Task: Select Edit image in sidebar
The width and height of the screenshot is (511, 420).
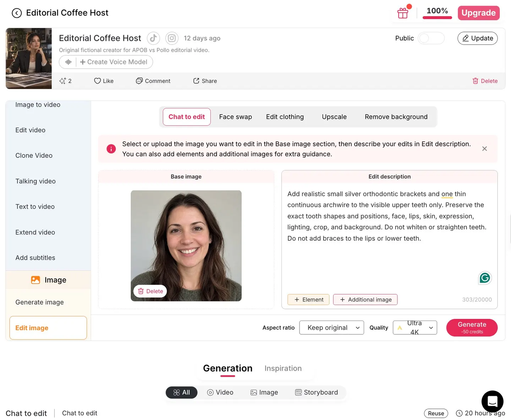Action: pos(48,328)
